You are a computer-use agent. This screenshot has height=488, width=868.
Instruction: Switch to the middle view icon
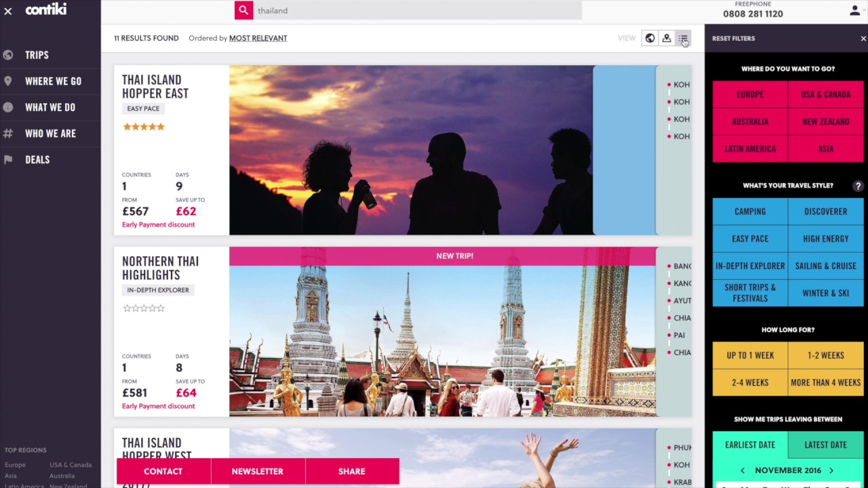(x=667, y=39)
